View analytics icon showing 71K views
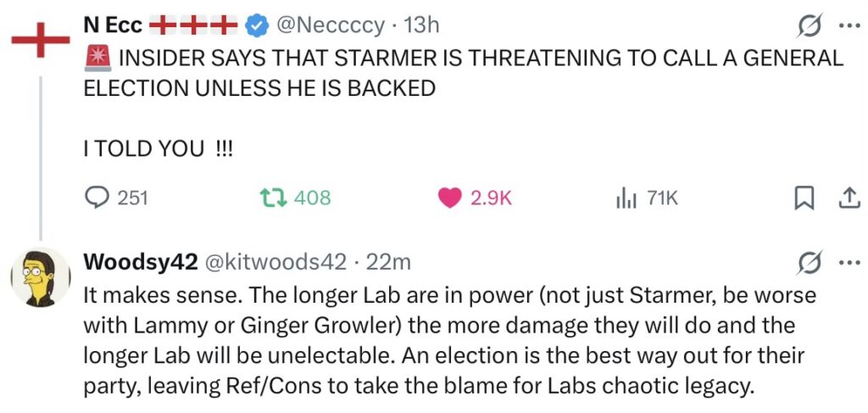Viewport: 868px width, 413px height. [x=625, y=198]
